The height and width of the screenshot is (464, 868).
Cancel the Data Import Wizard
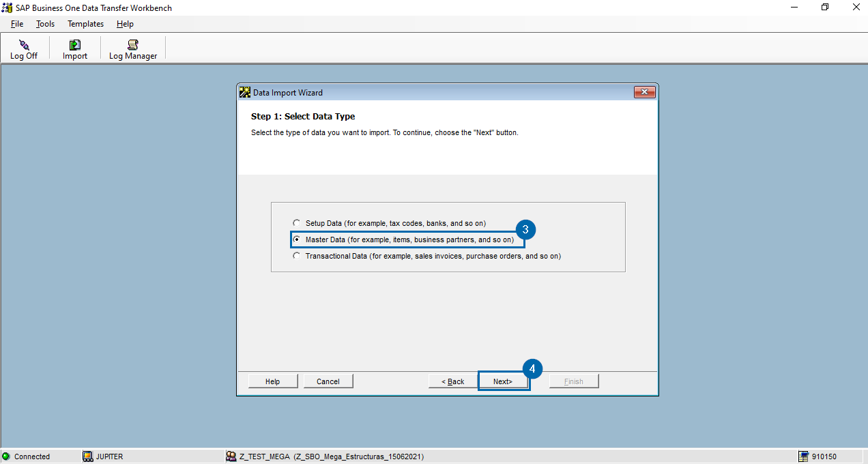point(328,381)
